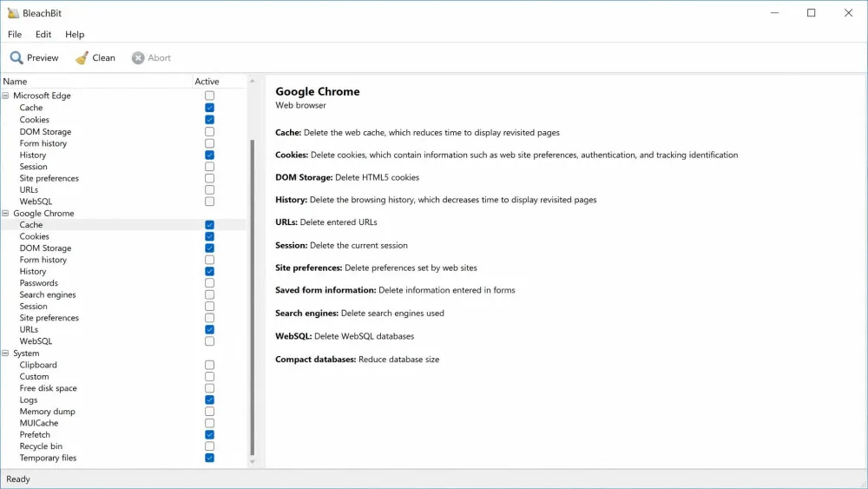
Task: Click the tree list vertical scrollbar thumb
Action: pos(253,297)
